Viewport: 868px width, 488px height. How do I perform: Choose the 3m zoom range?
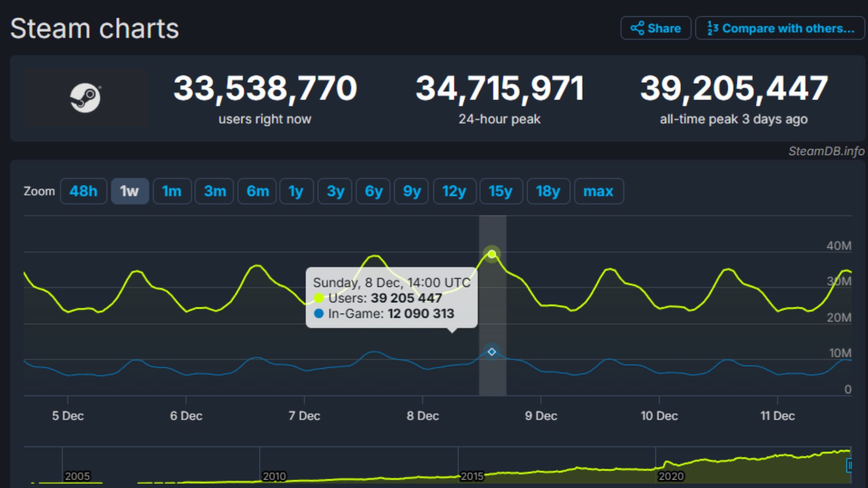point(214,191)
